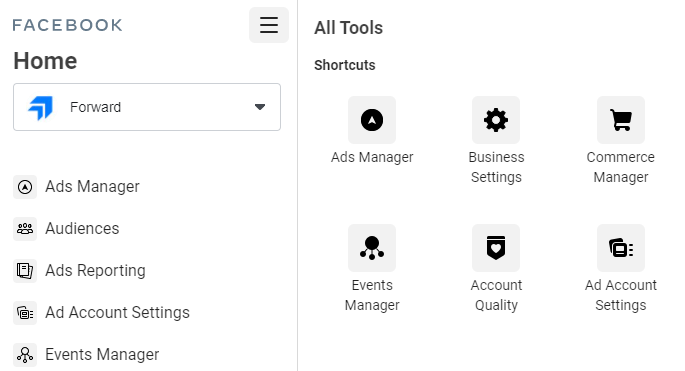This screenshot has width=685, height=371.
Task: Open Events Manager sidebar label
Action: tap(102, 354)
